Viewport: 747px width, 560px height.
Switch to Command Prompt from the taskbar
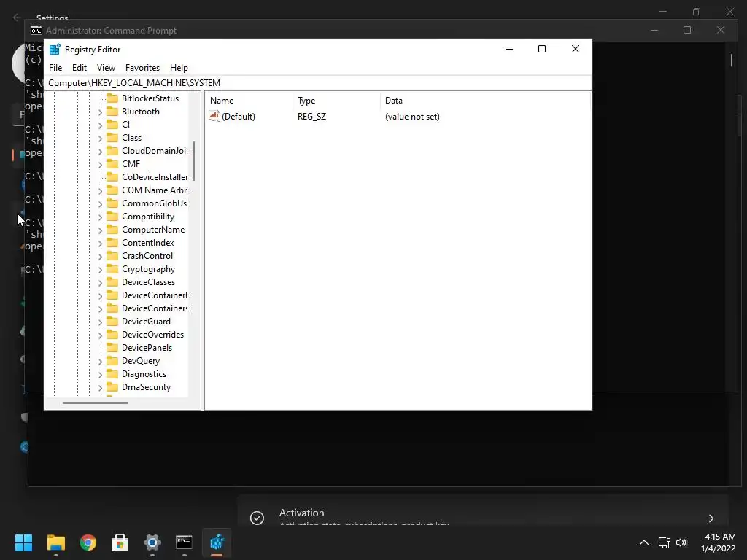pyautogui.click(x=184, y=542)
